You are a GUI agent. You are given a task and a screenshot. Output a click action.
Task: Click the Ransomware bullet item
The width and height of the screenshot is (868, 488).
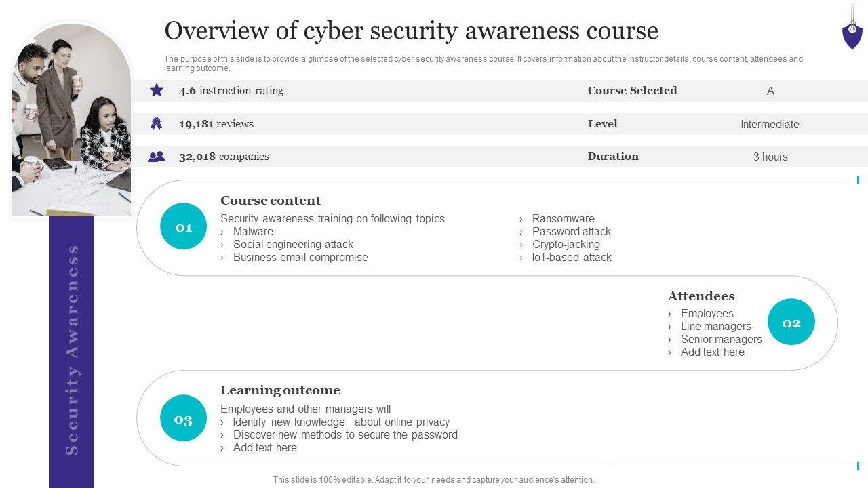coord(563,218)
